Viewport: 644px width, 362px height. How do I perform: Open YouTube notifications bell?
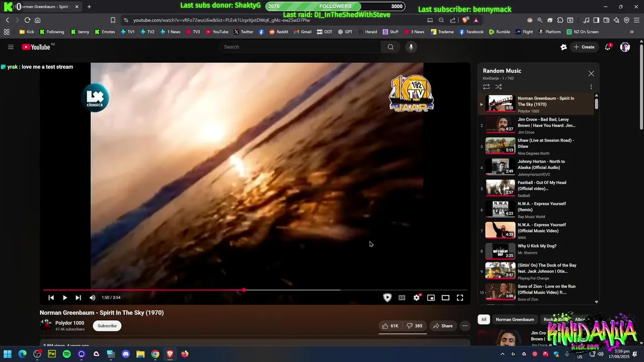point(608,47)
